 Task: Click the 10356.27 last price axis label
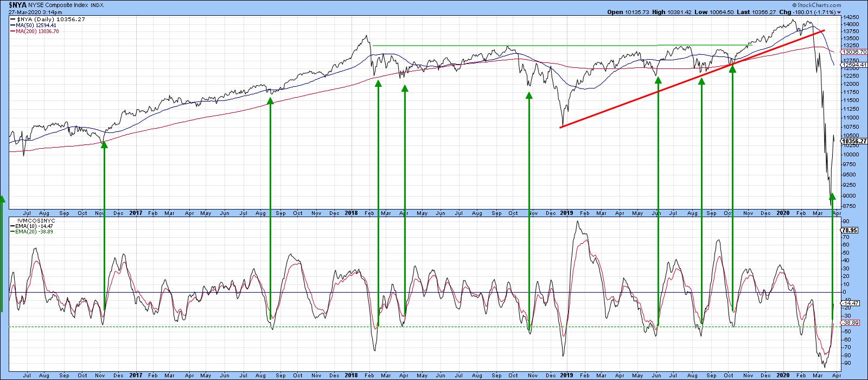(x=853, y=141)
